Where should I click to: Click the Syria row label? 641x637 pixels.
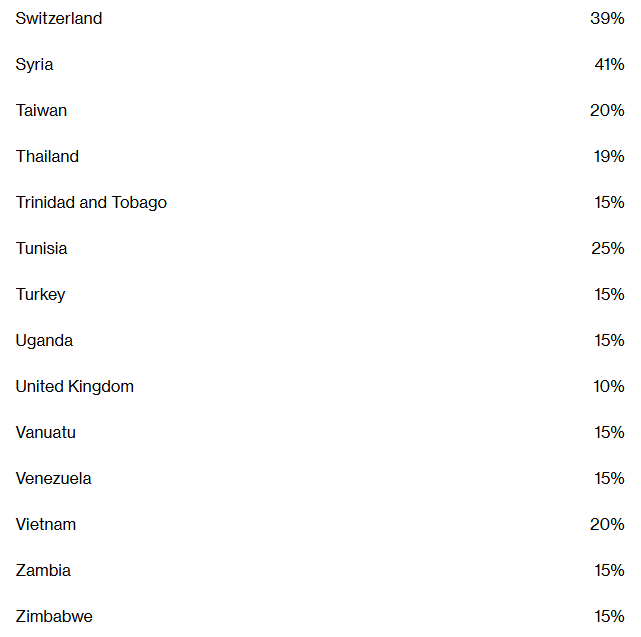click(x=34, y=65)
